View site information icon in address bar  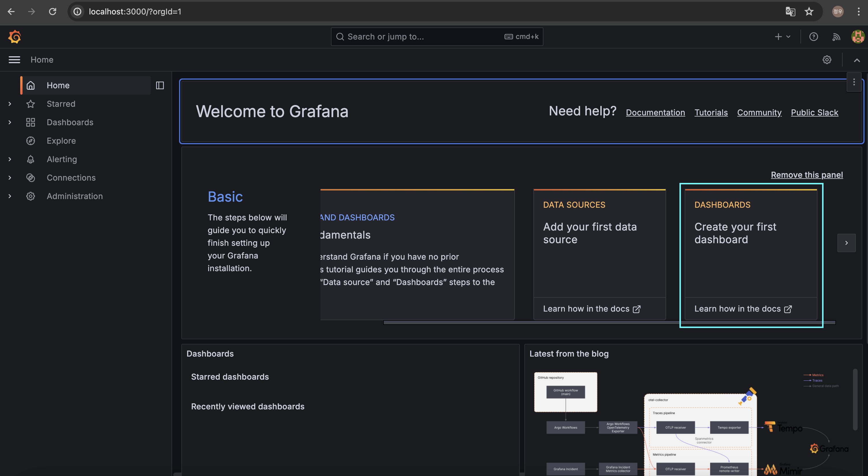77,12
